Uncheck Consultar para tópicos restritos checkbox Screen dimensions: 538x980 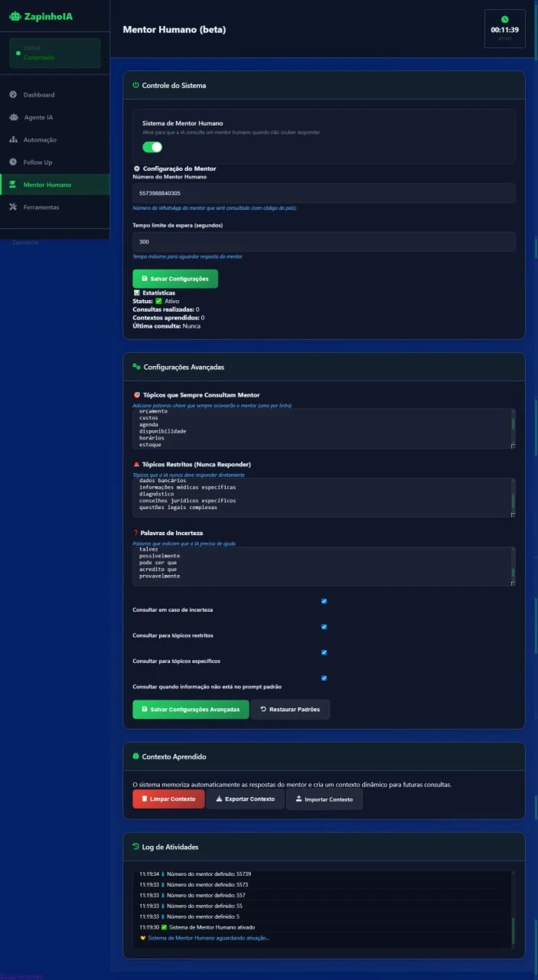[x=324, y=627]
